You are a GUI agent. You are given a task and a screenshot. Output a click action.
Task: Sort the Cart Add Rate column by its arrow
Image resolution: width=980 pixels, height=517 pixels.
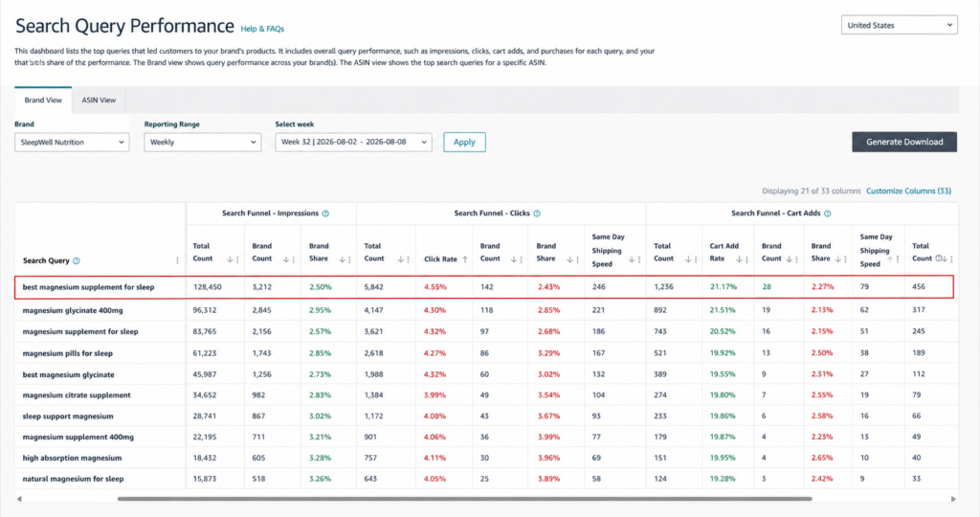click(739, 259)
